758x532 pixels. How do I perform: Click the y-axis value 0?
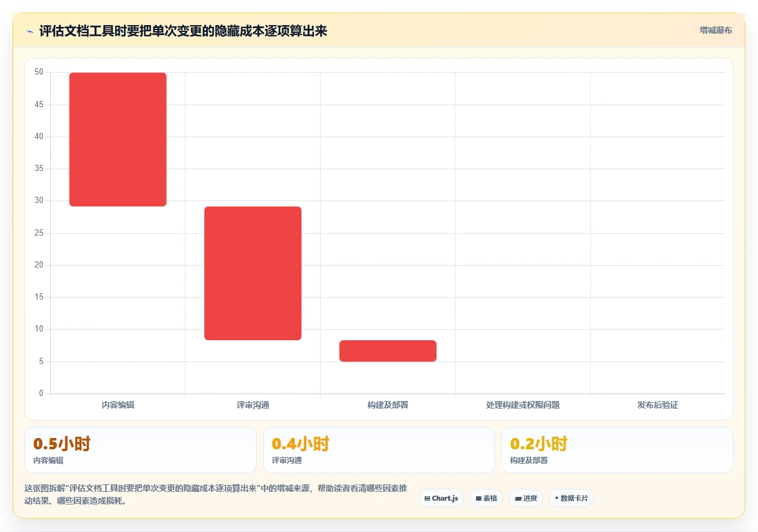(41, 394)
